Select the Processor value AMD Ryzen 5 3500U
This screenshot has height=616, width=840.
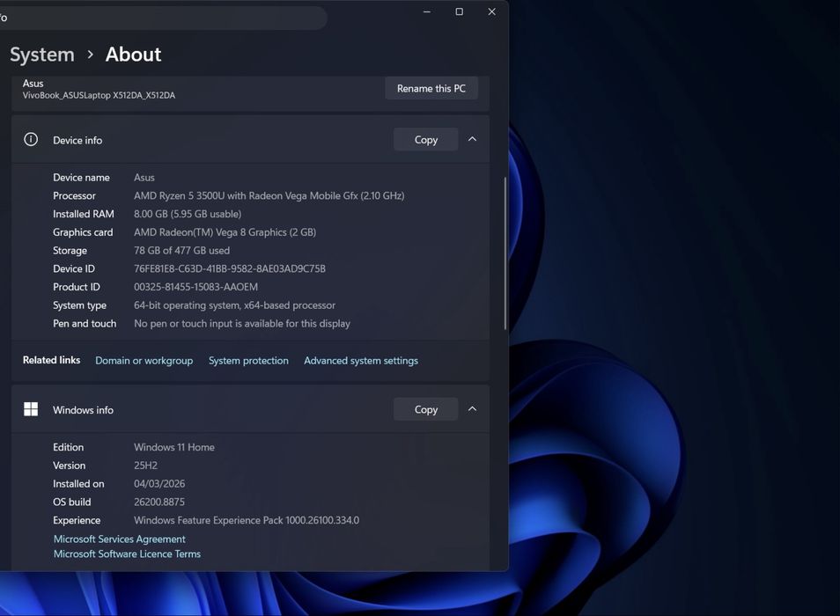point(269,196)
